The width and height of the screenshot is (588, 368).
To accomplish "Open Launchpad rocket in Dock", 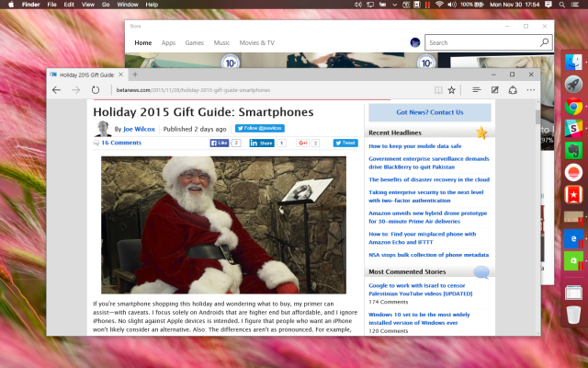I will click(x=573, y=84).
